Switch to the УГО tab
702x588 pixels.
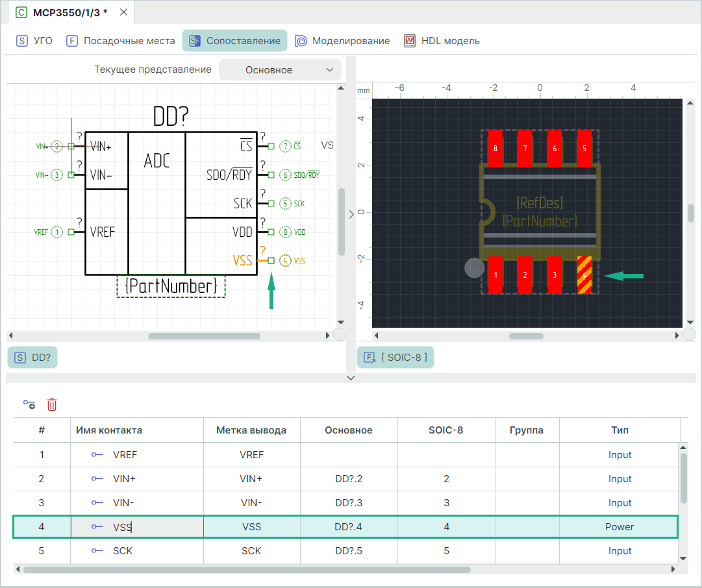34,41
